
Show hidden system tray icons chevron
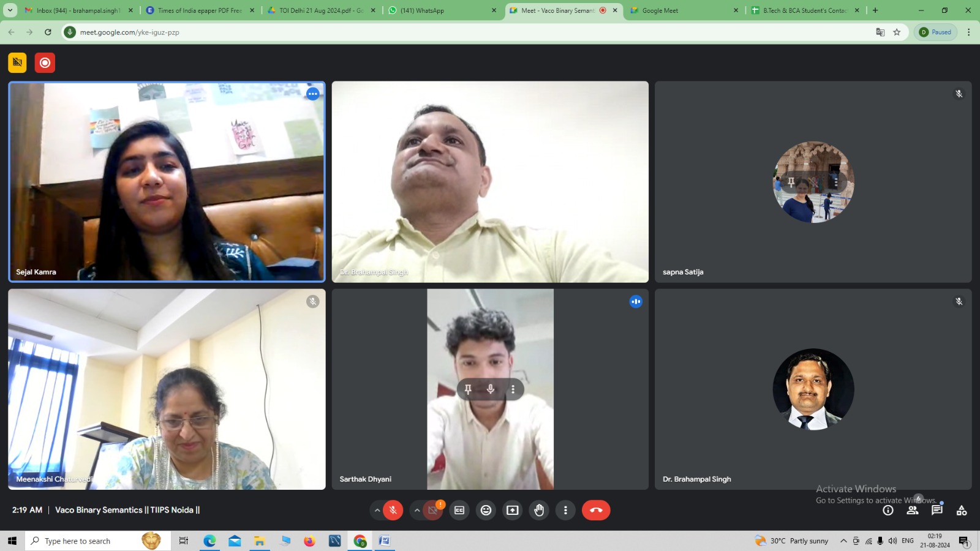pyautogui.click(x=843, y=541)
